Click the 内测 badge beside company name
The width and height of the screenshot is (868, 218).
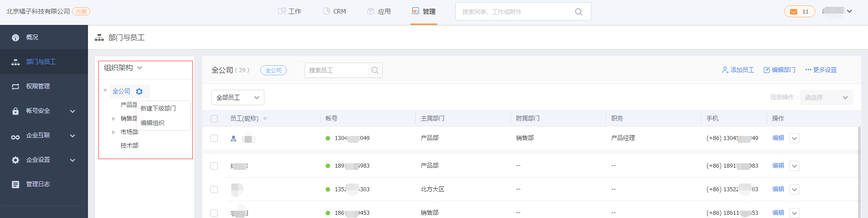tap(81, 11)
